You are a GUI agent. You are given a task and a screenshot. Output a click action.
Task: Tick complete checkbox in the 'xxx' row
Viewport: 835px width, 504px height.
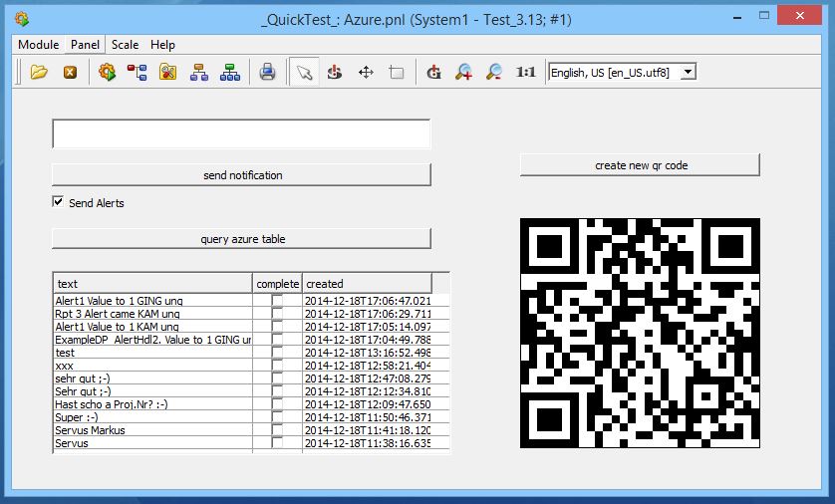[x=277, y=366]
